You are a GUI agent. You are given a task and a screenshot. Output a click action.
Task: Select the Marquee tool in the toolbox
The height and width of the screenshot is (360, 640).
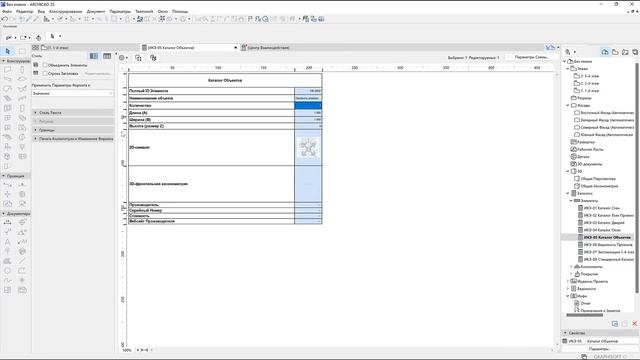click(22, 51)
